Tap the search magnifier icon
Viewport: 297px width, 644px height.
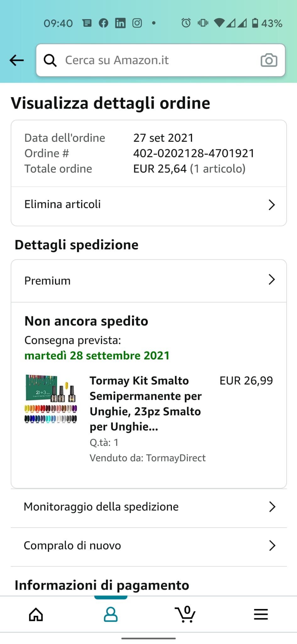coord(50,60)
